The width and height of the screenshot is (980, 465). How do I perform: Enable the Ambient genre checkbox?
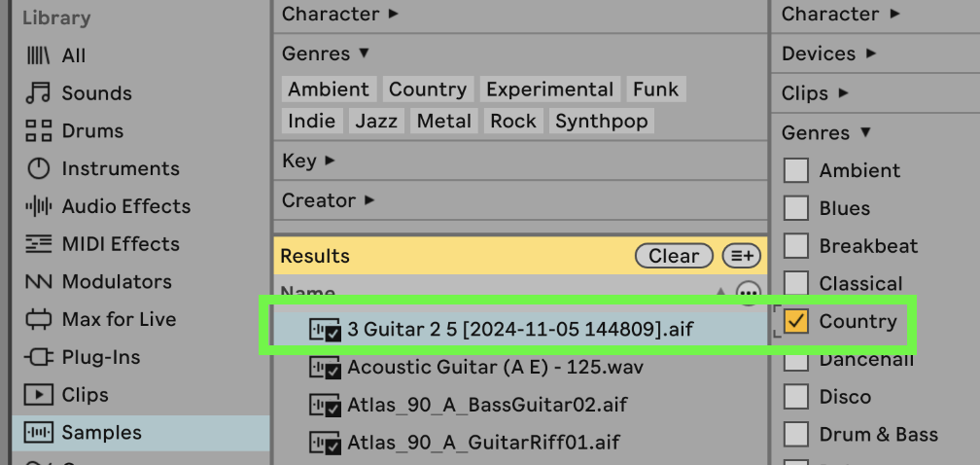[x=796, y=170]
